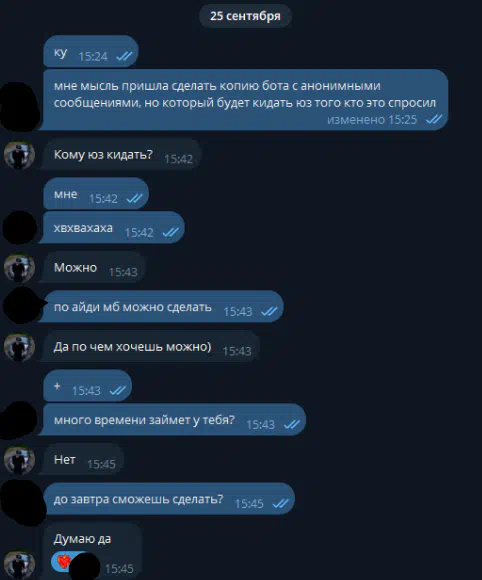Image resolution: width=482 pixels, height=580 pixels.
Task: Select the "мне" message bubble
Action: [x=96, y=194]
